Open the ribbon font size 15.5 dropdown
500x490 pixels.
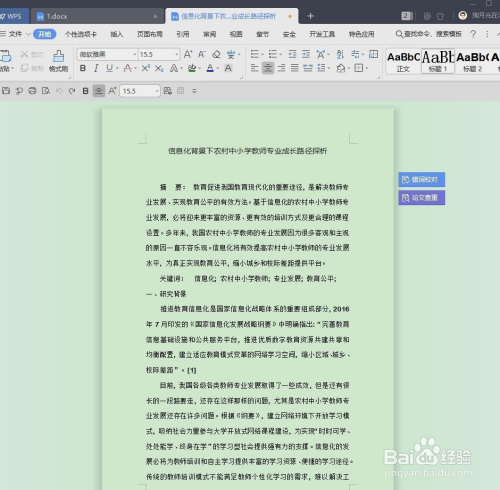[177, 54]
